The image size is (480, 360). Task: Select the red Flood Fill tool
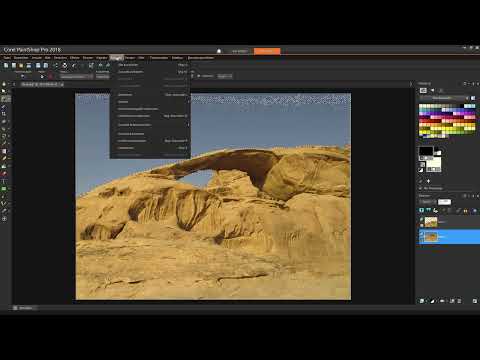[4, 174]
